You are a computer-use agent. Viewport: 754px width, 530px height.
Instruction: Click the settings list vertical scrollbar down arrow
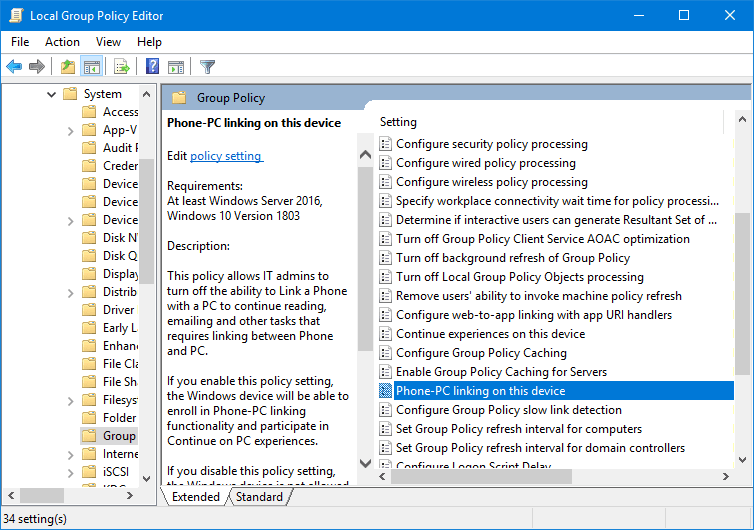[742, 460]
